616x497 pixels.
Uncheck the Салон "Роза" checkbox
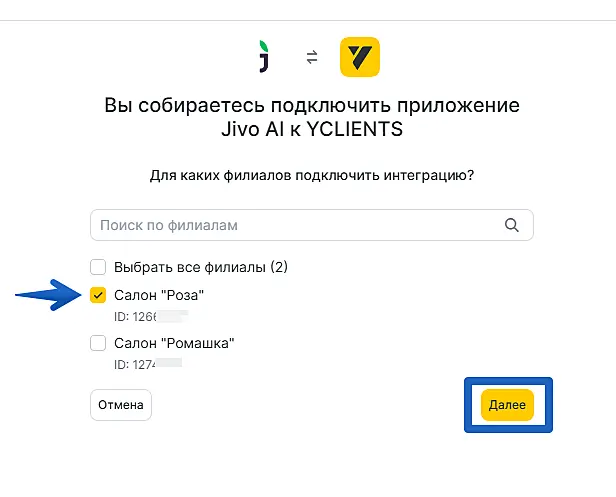click(x=98, y=295)
